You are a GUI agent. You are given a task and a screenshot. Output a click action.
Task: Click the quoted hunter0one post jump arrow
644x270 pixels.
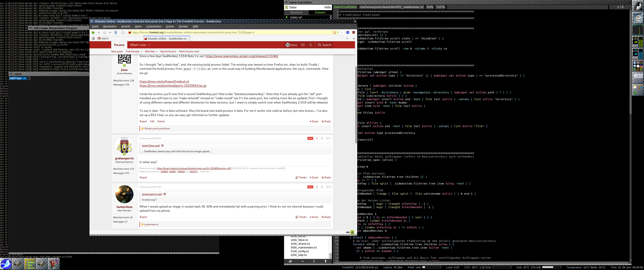[x=162, y=145]
